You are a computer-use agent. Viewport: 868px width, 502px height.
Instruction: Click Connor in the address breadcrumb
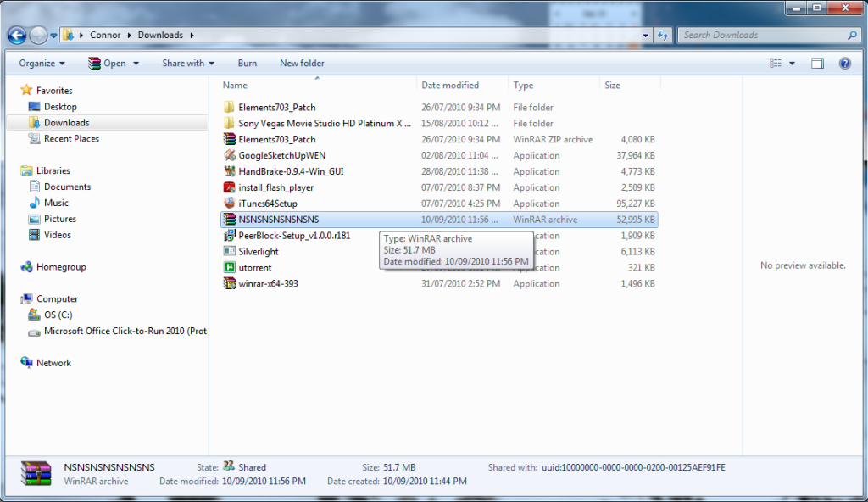tap(105, 35)
